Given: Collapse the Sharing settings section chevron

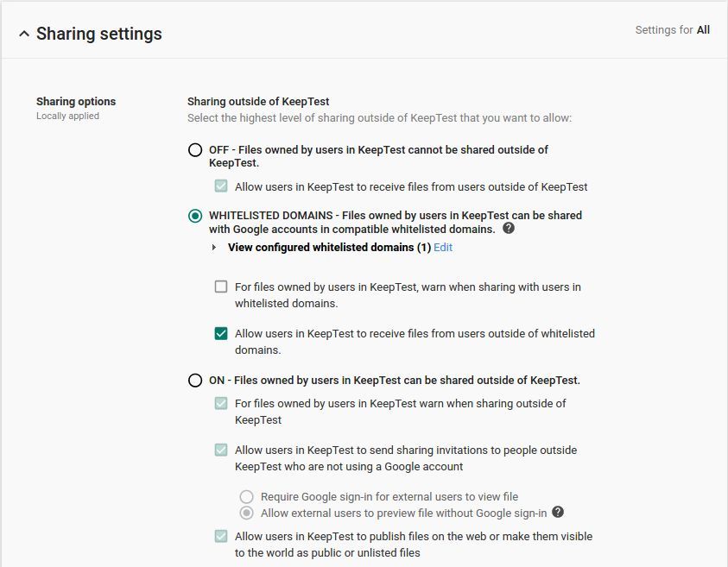Looking at the screenshot, I should 24,34.
